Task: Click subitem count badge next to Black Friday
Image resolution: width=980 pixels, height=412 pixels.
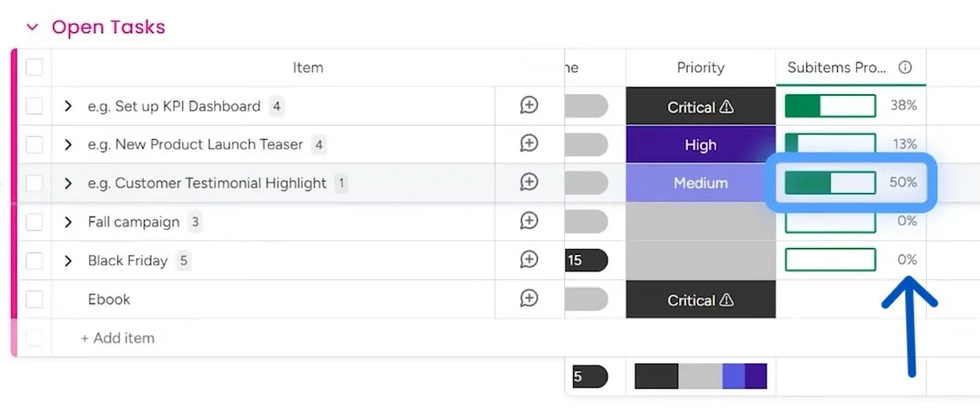Action: [x=183, y=260]
